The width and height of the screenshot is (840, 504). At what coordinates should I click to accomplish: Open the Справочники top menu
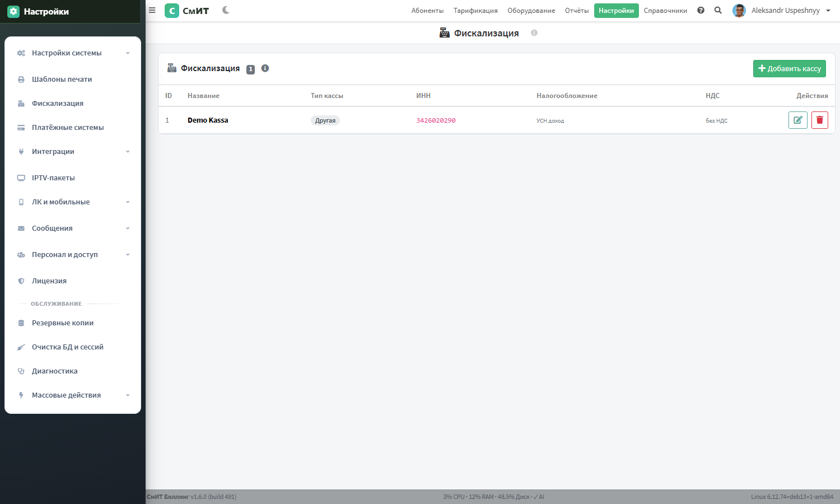coord(665,11)
